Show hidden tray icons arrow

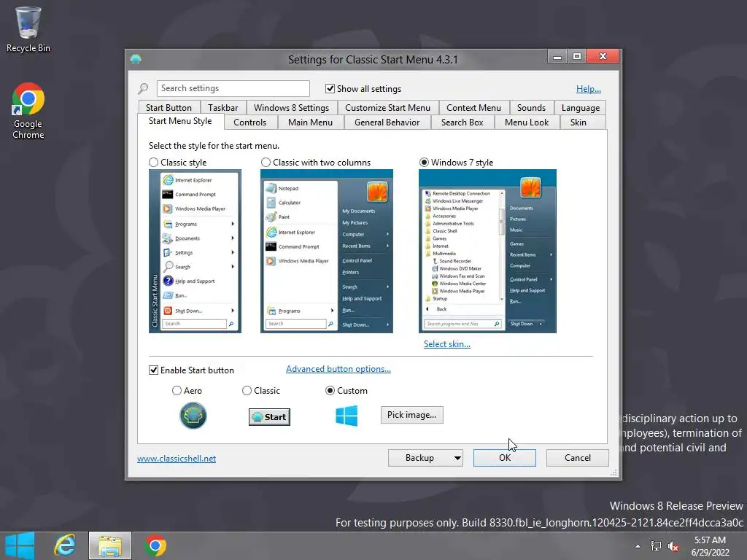pyautogui.click(x=638, y=546)
